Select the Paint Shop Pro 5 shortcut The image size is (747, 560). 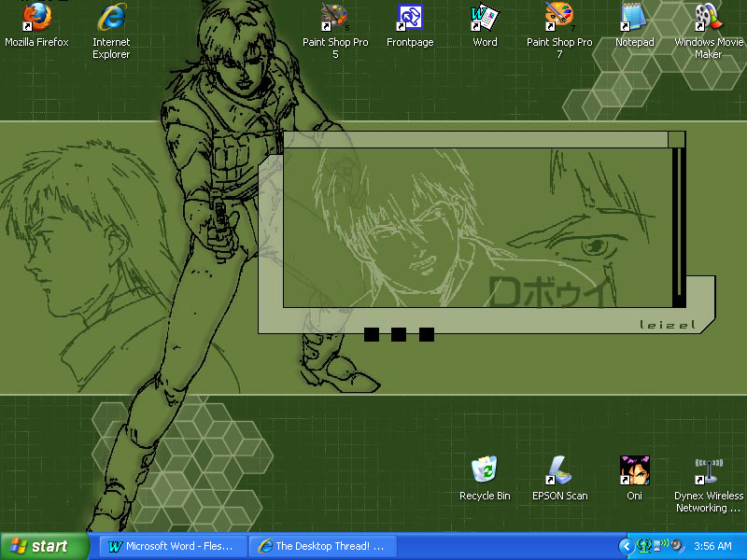(x=335, y=31)
